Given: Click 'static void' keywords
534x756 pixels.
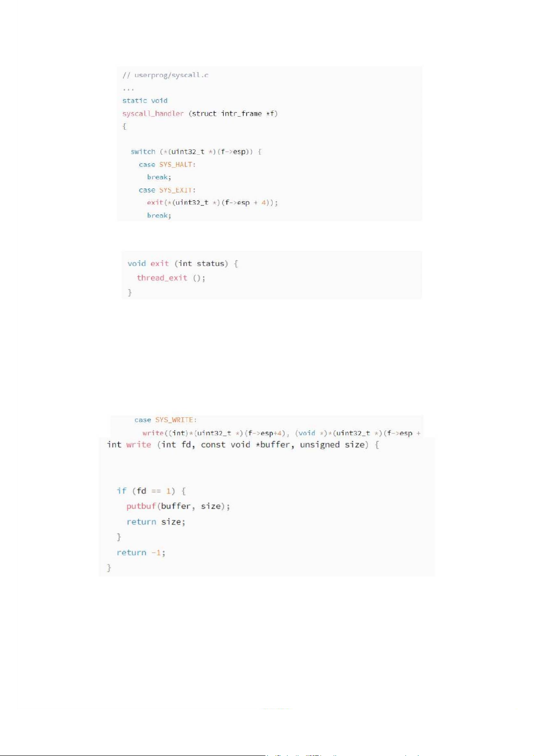Looking at the screenshot, I should click(145, 101).
